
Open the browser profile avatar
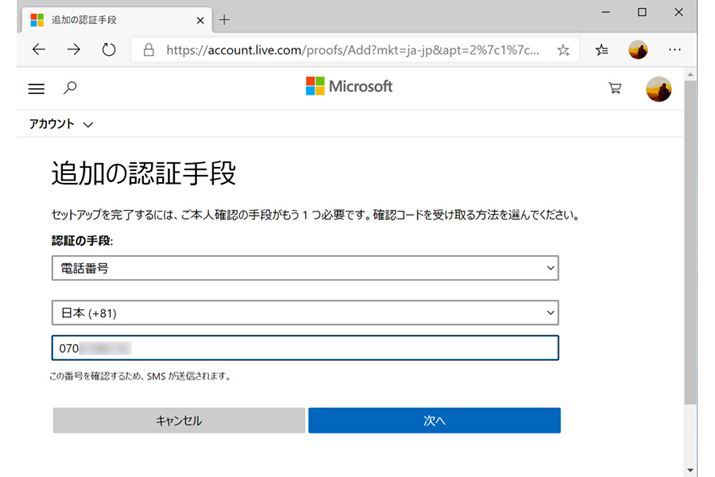[x=638, y=49]
